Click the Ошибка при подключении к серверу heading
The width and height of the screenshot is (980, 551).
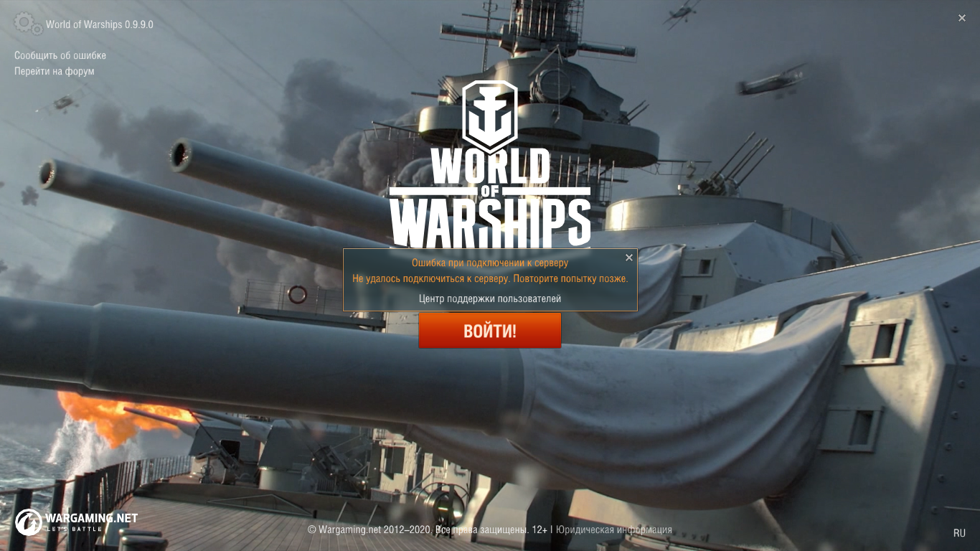490,263
